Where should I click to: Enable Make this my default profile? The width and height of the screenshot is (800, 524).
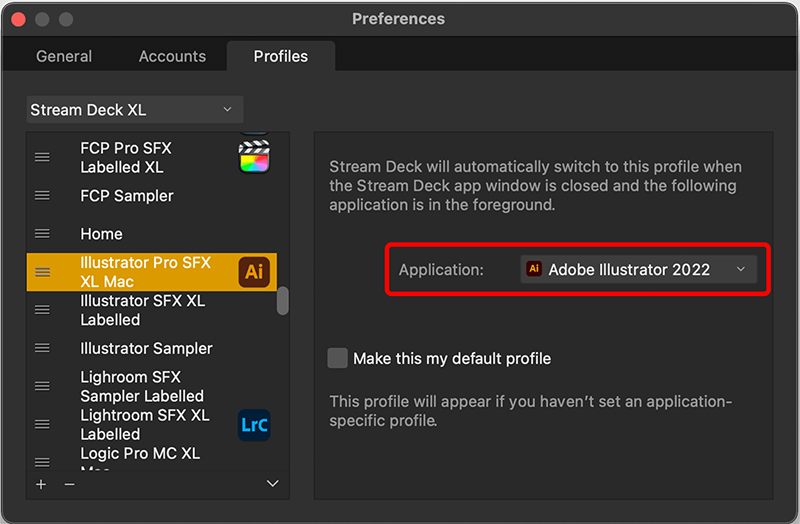pos(338,358)
